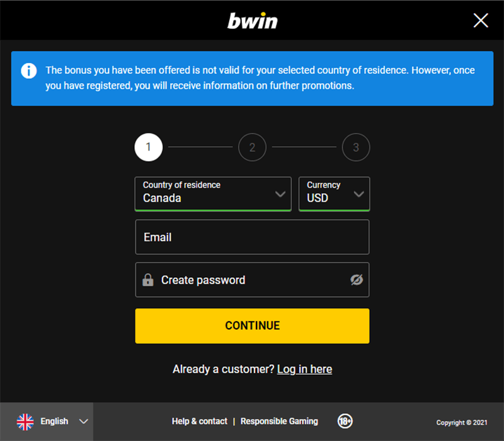Click the info icon in the bonus banner
Screen dimensions: 504x441
pos(28,71)
